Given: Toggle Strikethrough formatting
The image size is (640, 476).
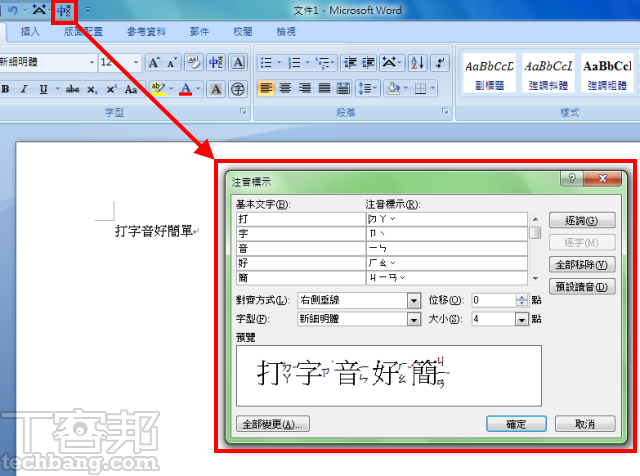Looking at the screenshot, I should coord(73,89).
